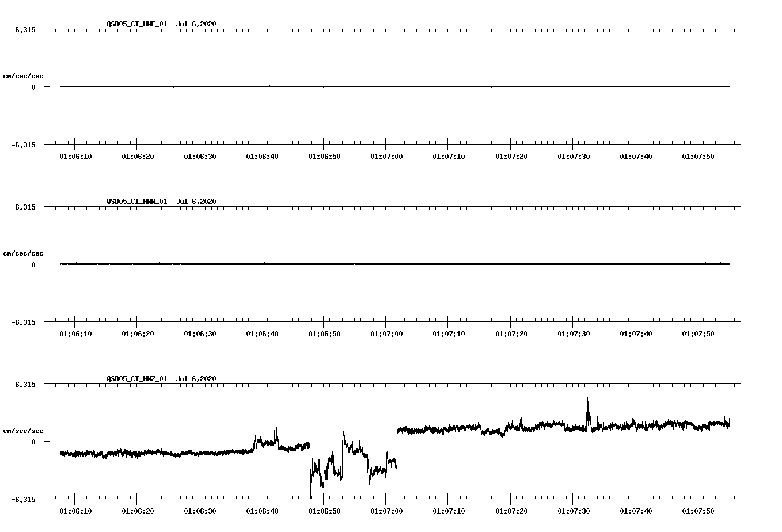Click 01:07:40 time label under HNZ plot
The image size is (782, 532).
[635, 511]
